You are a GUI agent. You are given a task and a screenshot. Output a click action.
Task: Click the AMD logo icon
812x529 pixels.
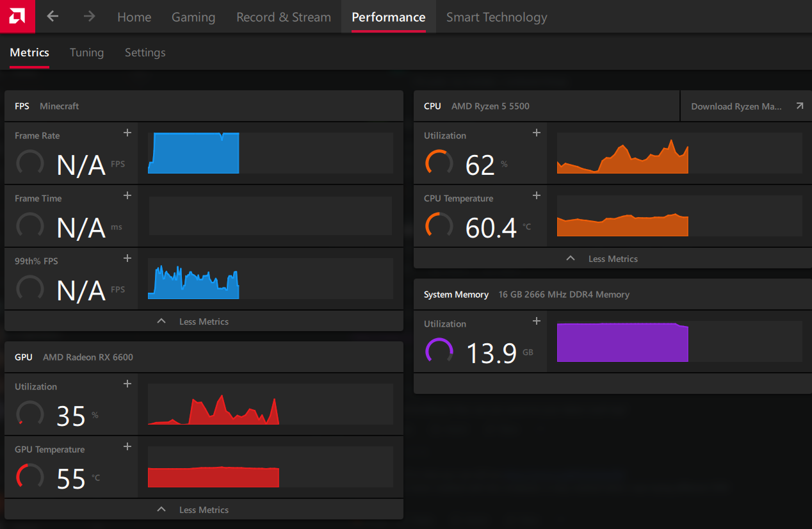tap(17, 16)
